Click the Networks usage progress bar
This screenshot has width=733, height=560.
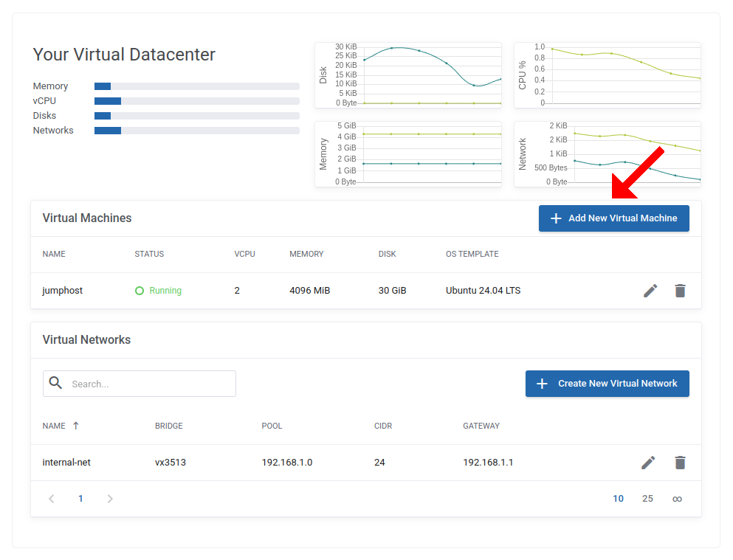[x=197, y=131]
